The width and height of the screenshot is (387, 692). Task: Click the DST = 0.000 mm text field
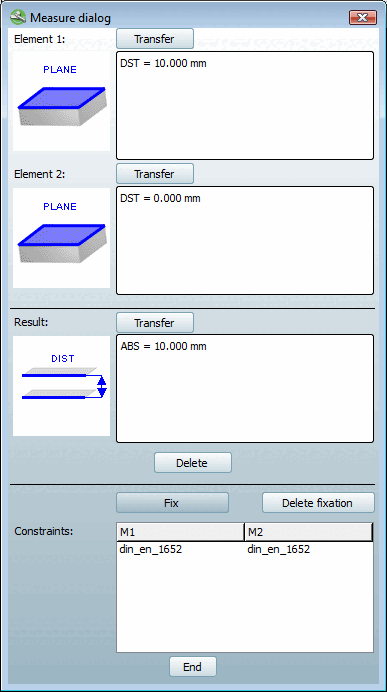pos(245,241)
